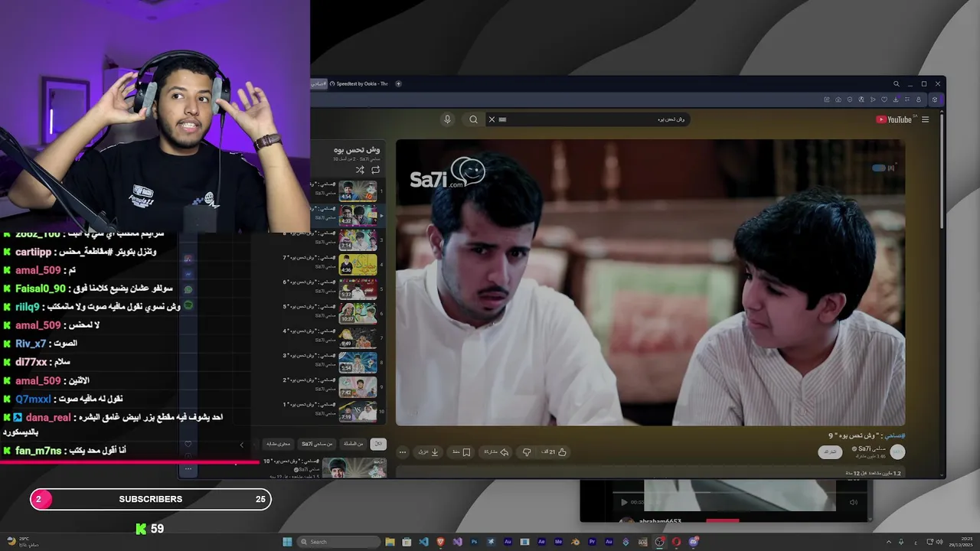Open playlist video with 7:42 thumbnail

tap(358, 387)
